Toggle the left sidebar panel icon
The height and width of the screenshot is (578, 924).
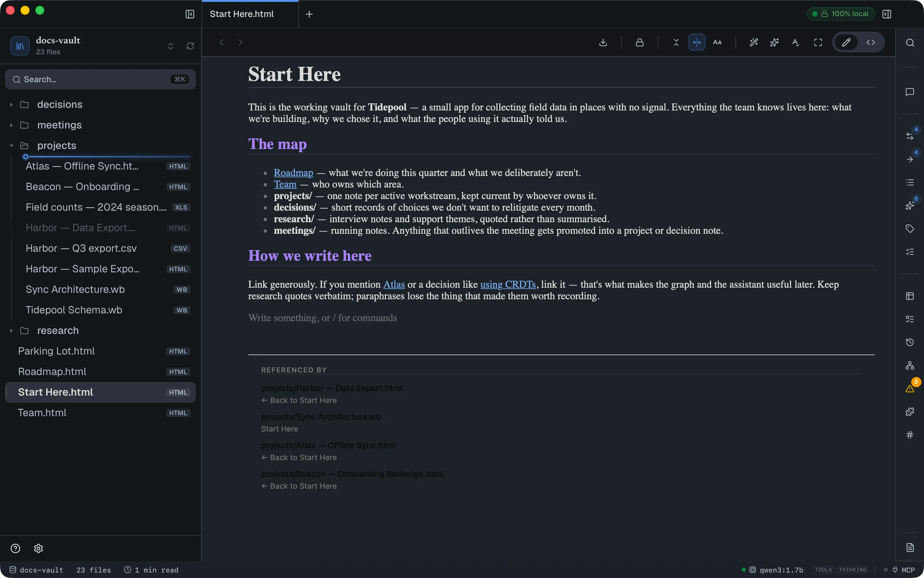click(x=190, y=14)
